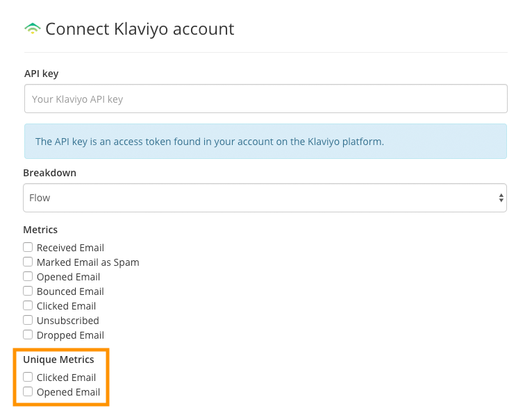Click the Breakdown field label
Image resolution: width=532 pixels, height=415 pixels.
(x=49, y=173)
